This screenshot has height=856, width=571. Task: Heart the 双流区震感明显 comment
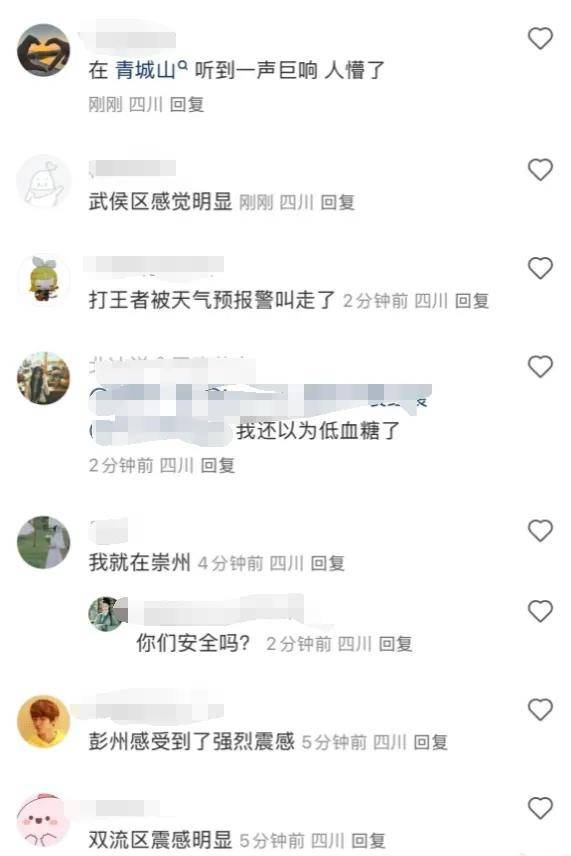pyautogui.click(x=540, y=808)
